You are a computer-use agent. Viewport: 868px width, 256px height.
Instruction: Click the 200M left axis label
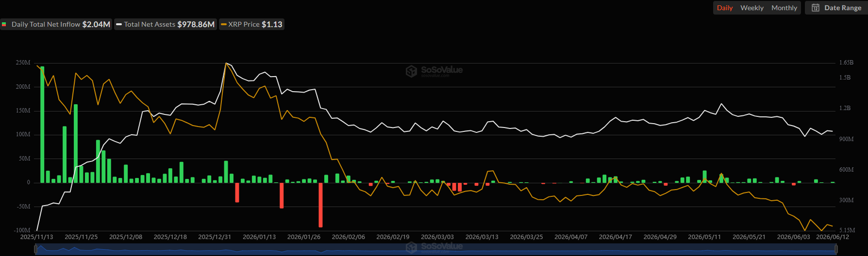23,87
